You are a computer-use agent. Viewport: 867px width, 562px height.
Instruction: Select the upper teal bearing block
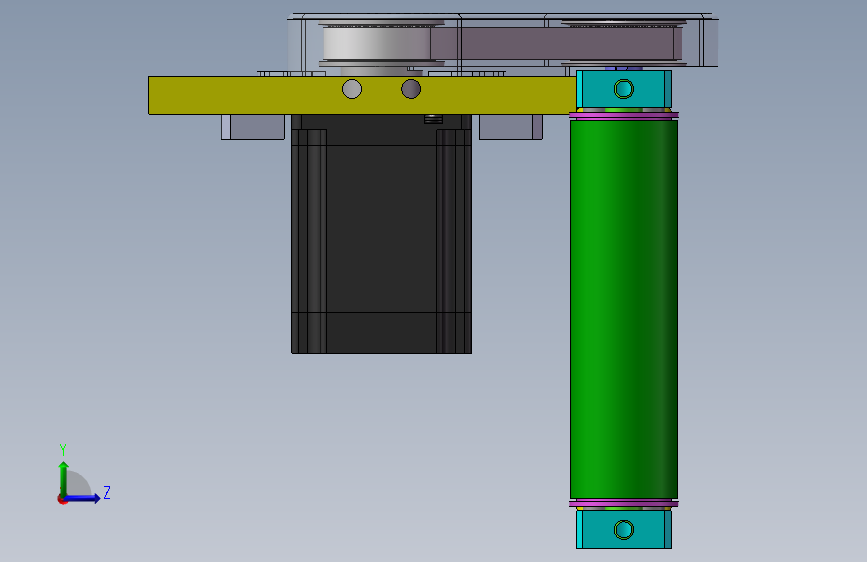(x=624, y=89)
